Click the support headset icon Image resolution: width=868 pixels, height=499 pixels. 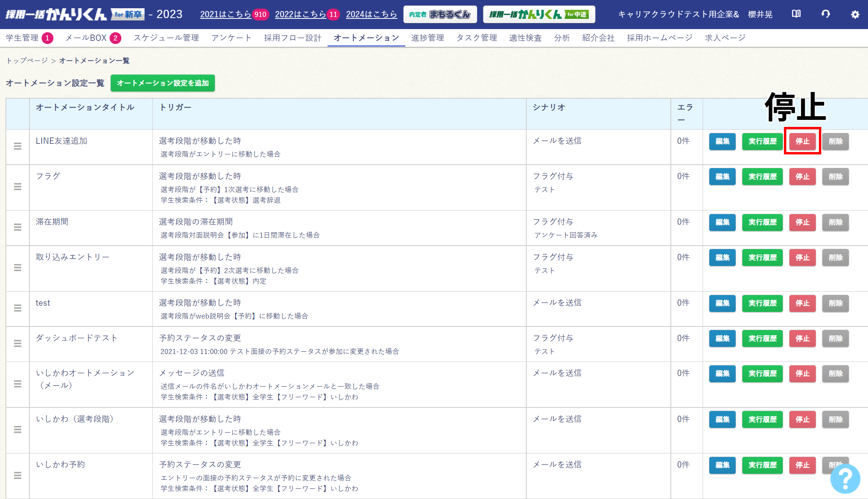[x=826, y=14]
